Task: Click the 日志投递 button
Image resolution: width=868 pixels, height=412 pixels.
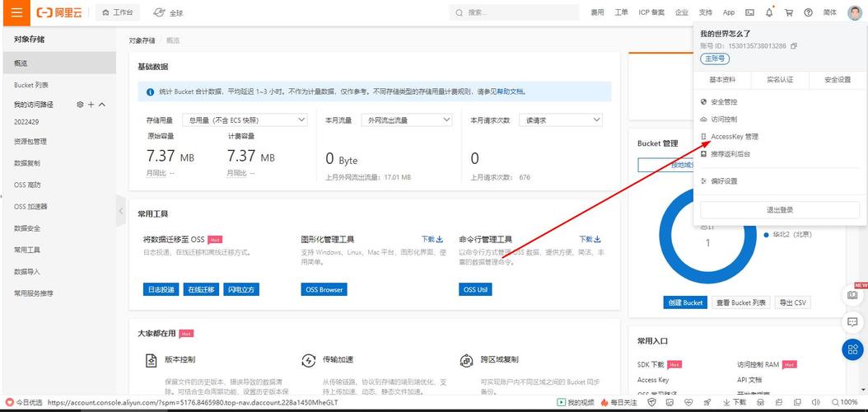Action: pyautogui.click(x=161, y=289)
